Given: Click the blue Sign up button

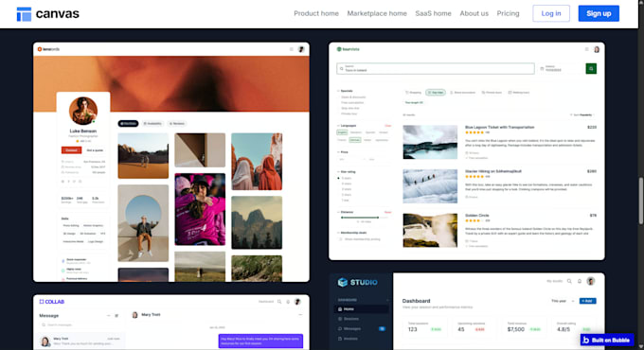Looking at the screenshot, I should click(599, 13).
